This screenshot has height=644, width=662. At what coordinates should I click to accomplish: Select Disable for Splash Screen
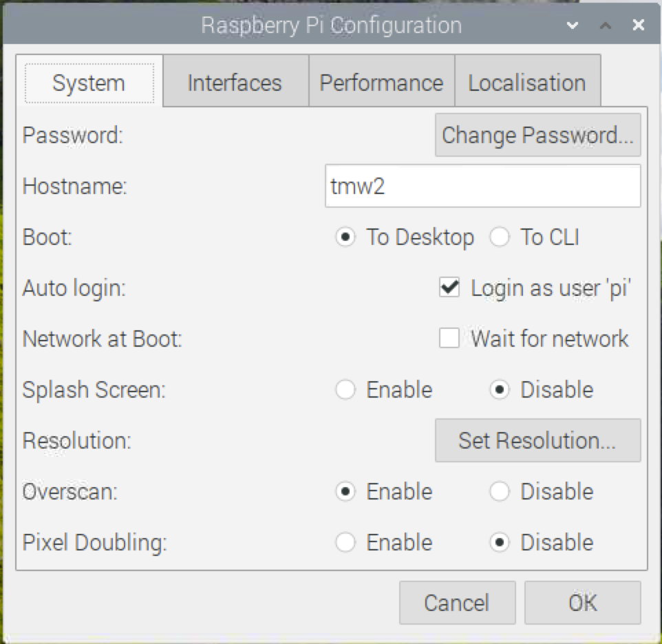500,390
